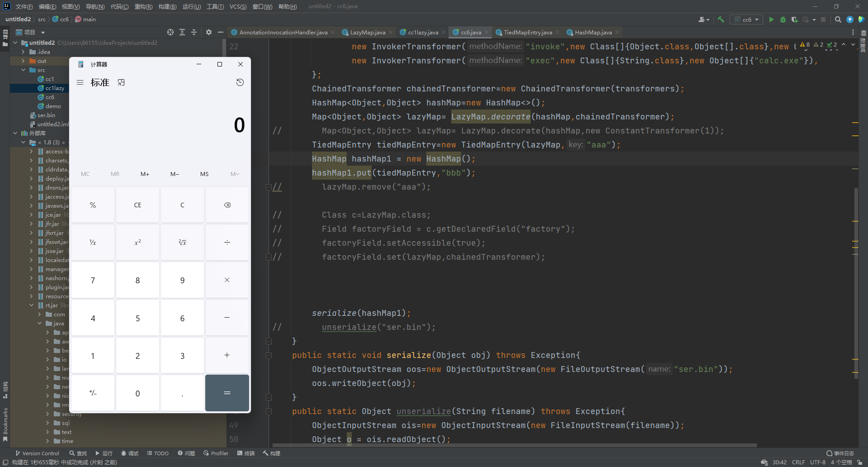This screenshot has width=868, height=467.
Task: Expand the out folder in the project tree
Action: [24, 61]
